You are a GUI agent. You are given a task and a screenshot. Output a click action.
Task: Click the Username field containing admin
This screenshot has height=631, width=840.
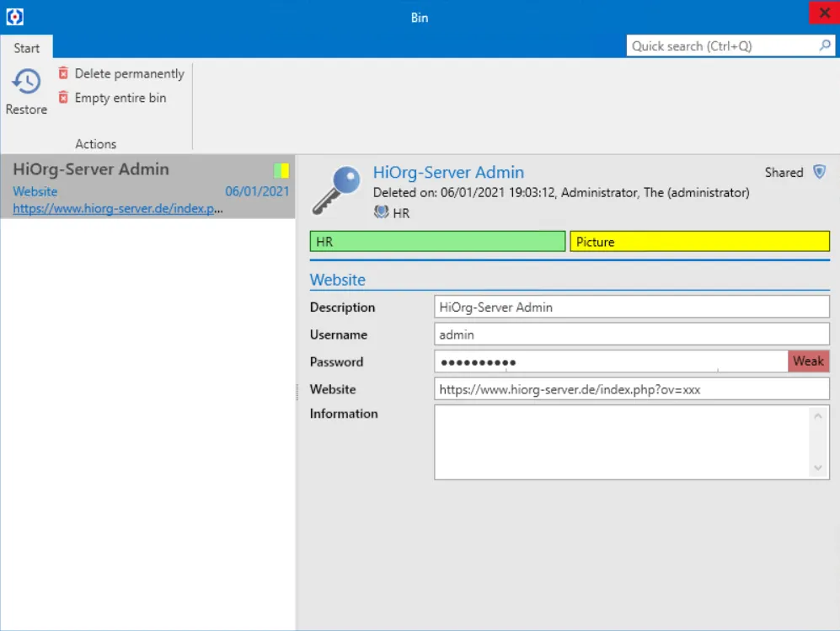click(x=632, y=334)
